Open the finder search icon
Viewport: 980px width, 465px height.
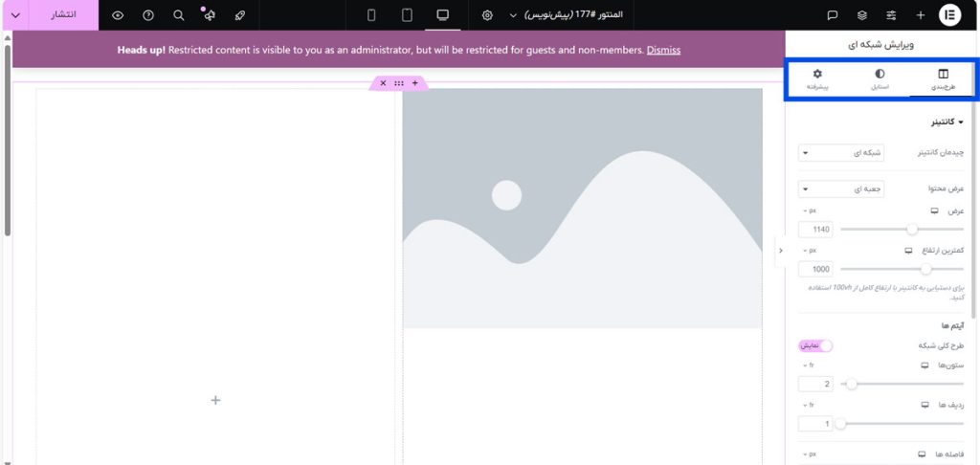(179, 15)
